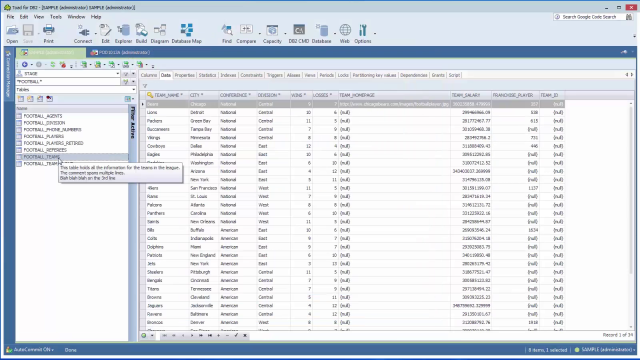Sort by the TEAM_NAME column header
This screenshot has width=640, height=360.
click(167, 95)
